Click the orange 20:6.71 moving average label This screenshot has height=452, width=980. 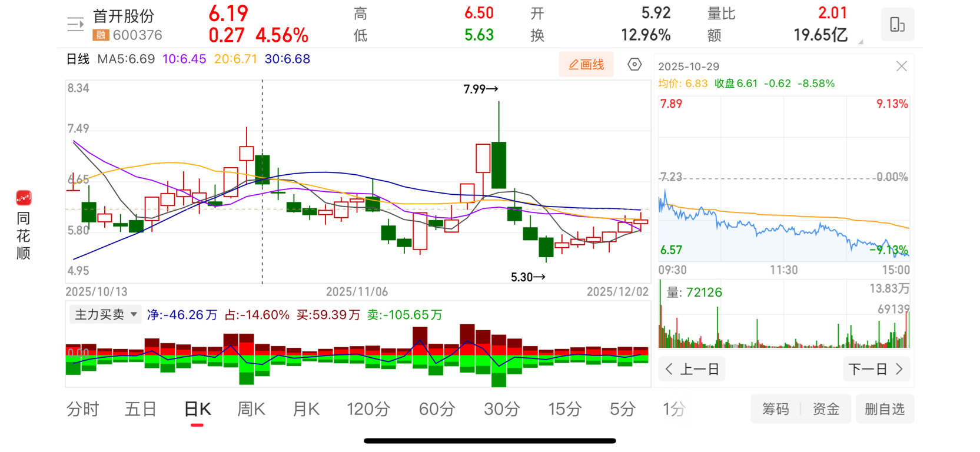click(235, 59)
